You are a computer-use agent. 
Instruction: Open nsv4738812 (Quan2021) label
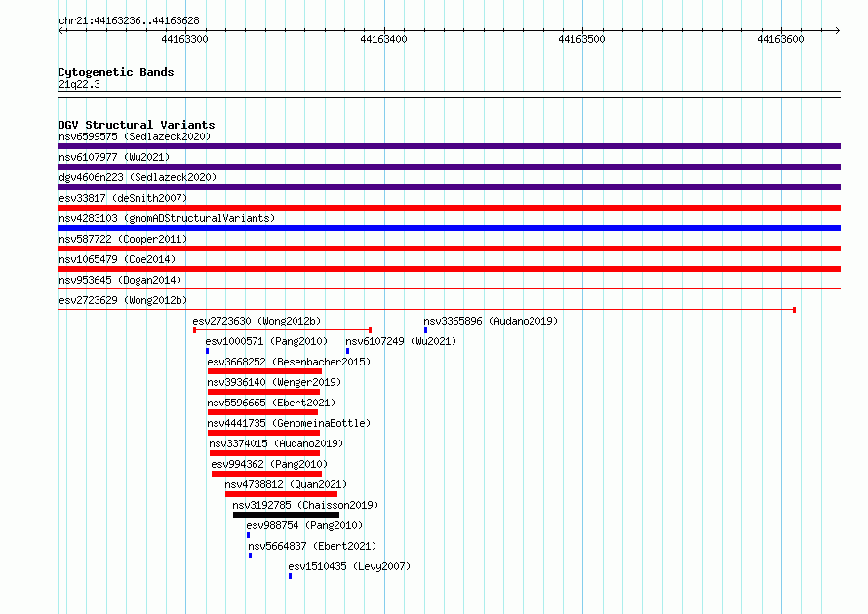tap(286, 484)
